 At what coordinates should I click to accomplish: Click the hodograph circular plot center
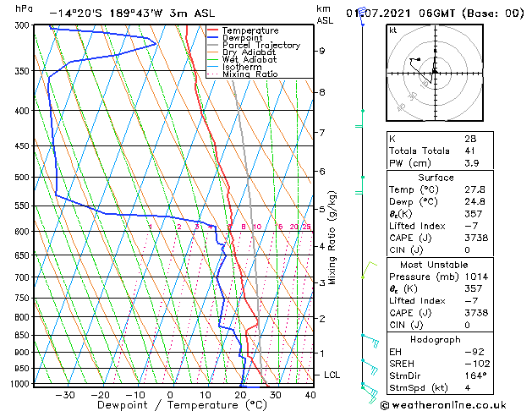pyautogui.click(x=435, y=73)
